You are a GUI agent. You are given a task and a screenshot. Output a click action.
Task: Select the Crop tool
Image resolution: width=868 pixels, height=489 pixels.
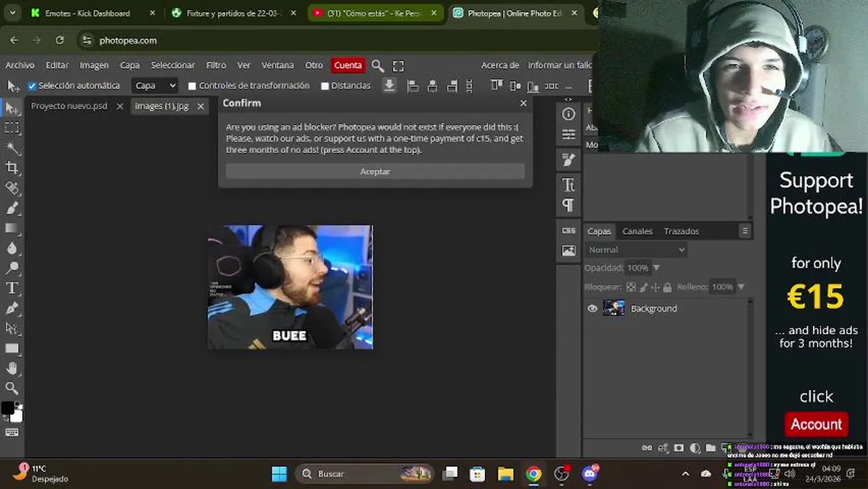[x=12, y=168]
